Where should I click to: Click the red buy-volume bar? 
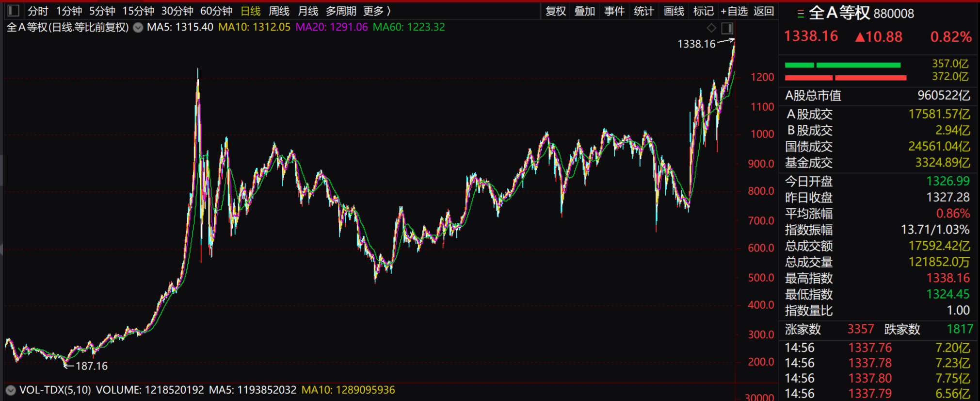[846, 78]
